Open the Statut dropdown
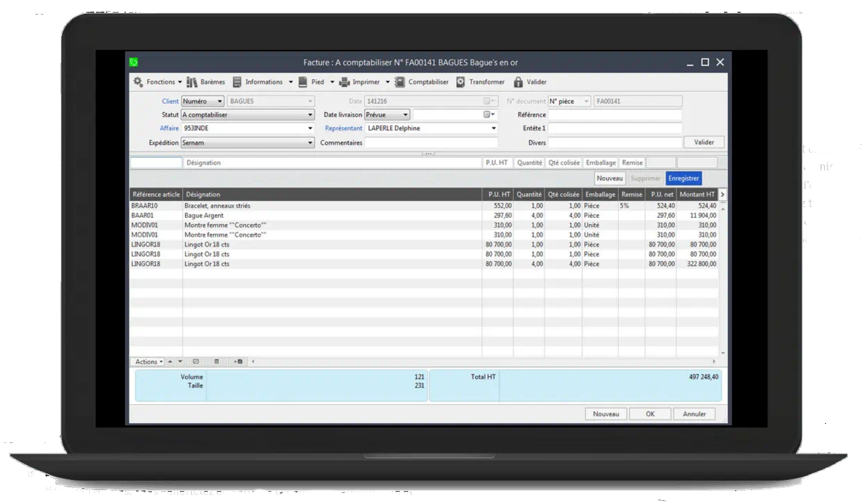Image resolution: width=862 pixels, height=504 pixels. [x=310, y=114]
